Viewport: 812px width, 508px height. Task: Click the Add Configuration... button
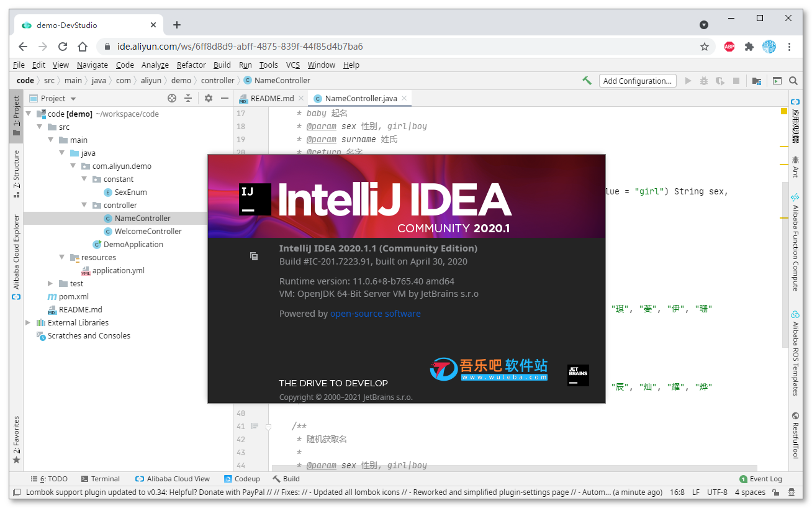638,81
